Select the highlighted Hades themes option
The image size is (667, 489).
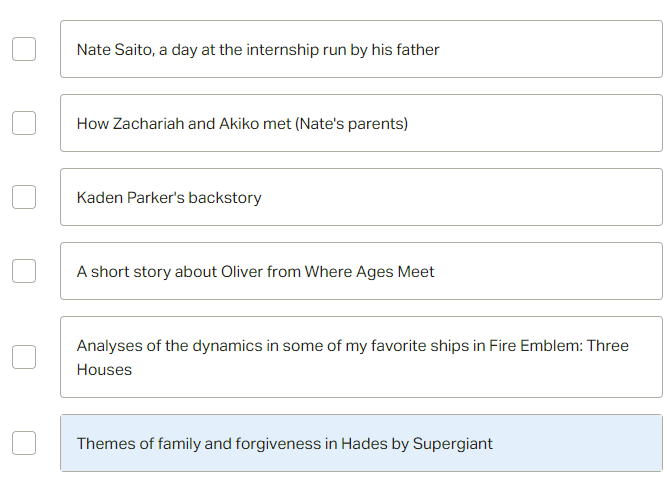click(x=361, y=443)
